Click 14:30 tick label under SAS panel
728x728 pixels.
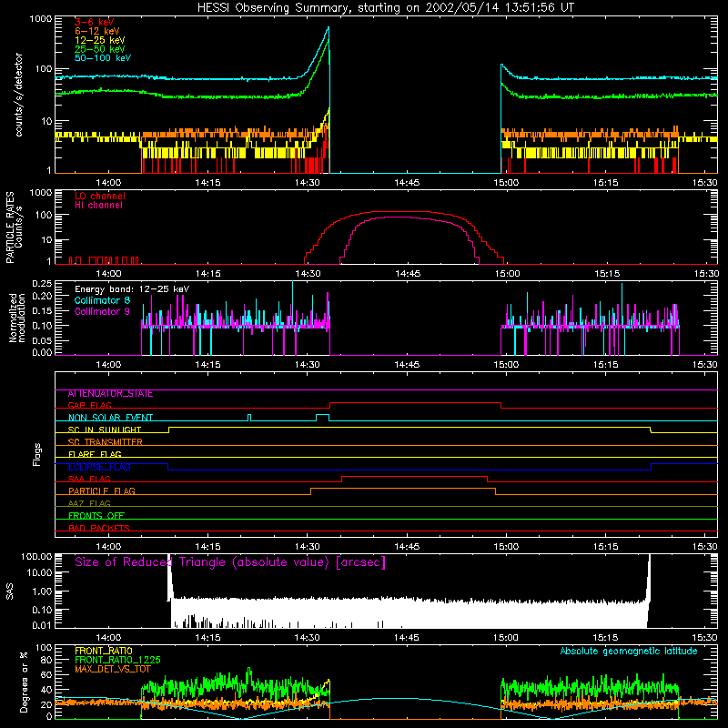tap(307, 638)
